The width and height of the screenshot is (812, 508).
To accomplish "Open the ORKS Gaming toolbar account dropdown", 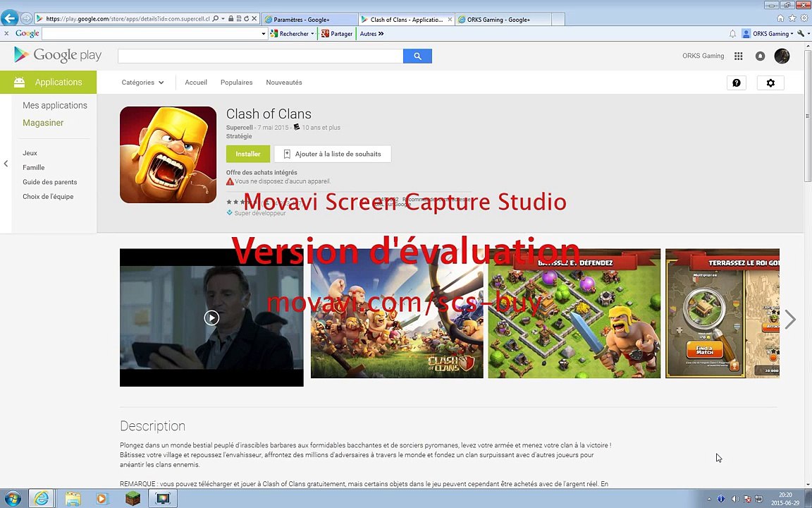I will click(x=768, y=34).
